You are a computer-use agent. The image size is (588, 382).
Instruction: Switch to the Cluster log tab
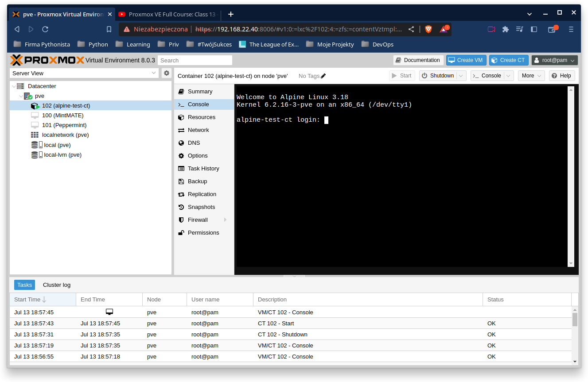(x=56, y=285)
